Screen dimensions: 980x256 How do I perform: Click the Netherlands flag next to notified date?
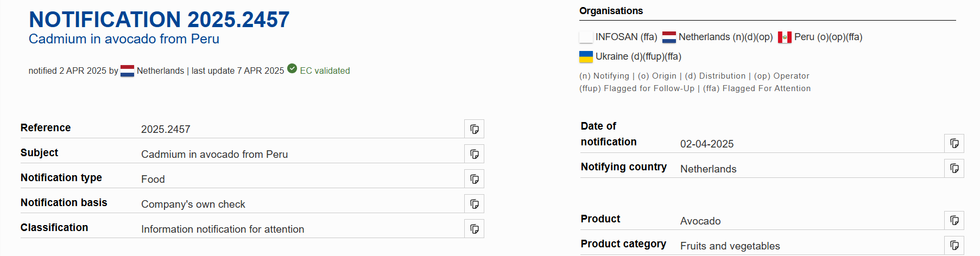[x=127, y=71]
